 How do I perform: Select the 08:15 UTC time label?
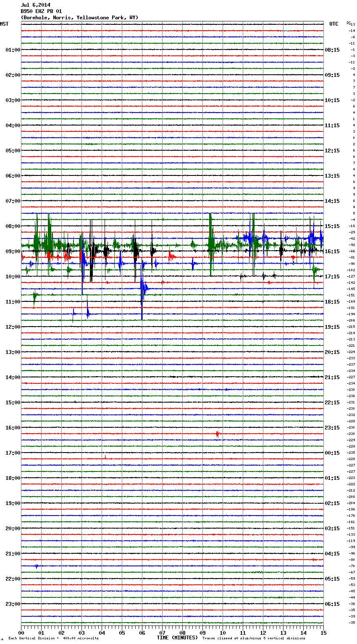pyautogui.click(x=332, y=50)
